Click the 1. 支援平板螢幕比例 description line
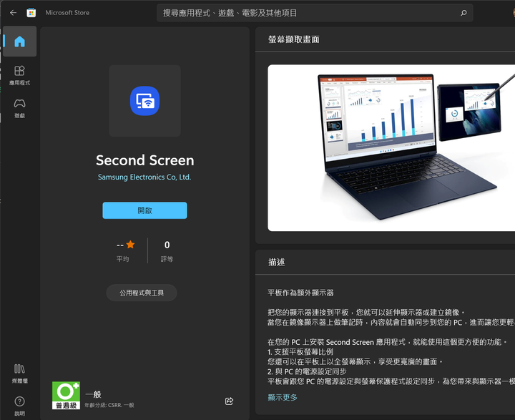The image size is (515, 420). point(300,351)
